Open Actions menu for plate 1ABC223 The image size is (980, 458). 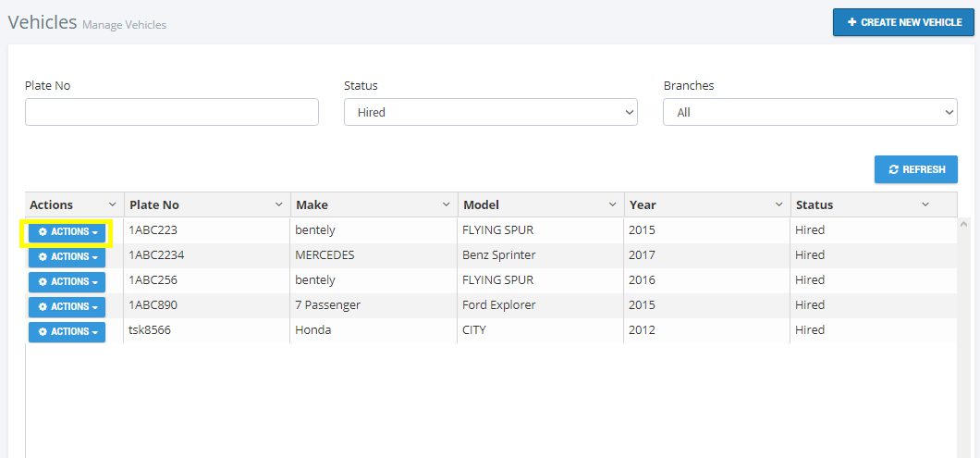tap(67, 232)
